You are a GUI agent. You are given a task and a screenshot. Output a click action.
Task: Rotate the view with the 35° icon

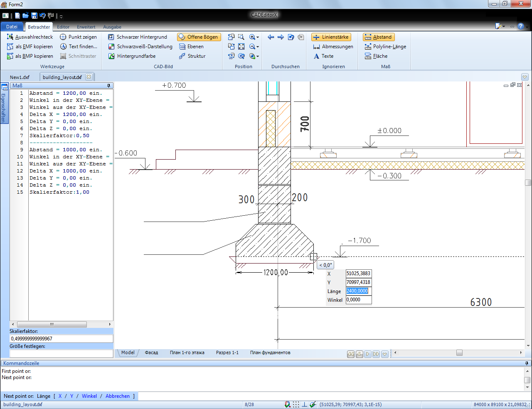point(231,56)
